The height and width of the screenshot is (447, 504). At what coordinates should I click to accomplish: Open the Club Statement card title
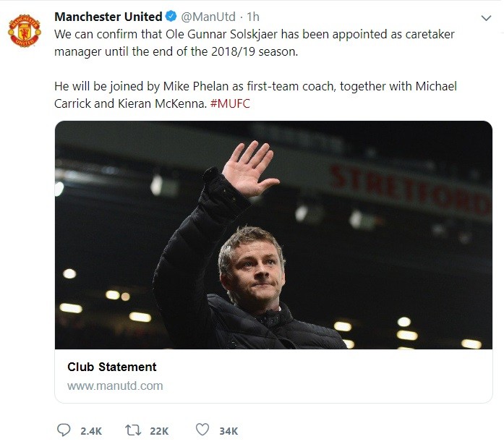(112, 367)
